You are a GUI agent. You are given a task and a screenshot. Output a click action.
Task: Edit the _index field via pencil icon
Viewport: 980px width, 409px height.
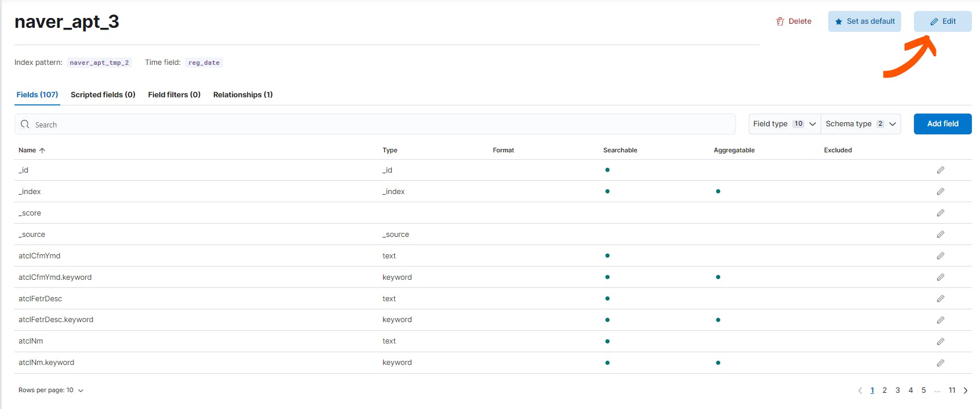pos(941,191)
